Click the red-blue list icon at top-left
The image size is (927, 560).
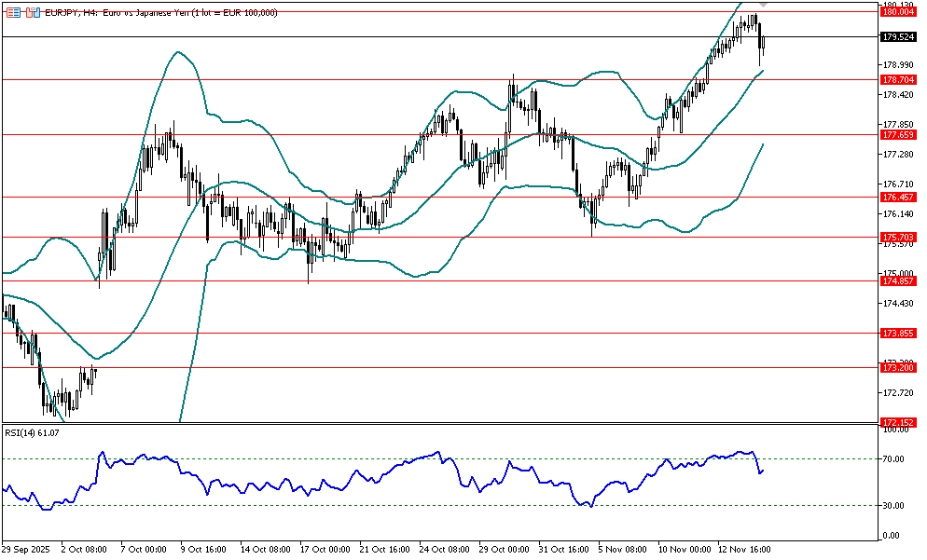12,13
